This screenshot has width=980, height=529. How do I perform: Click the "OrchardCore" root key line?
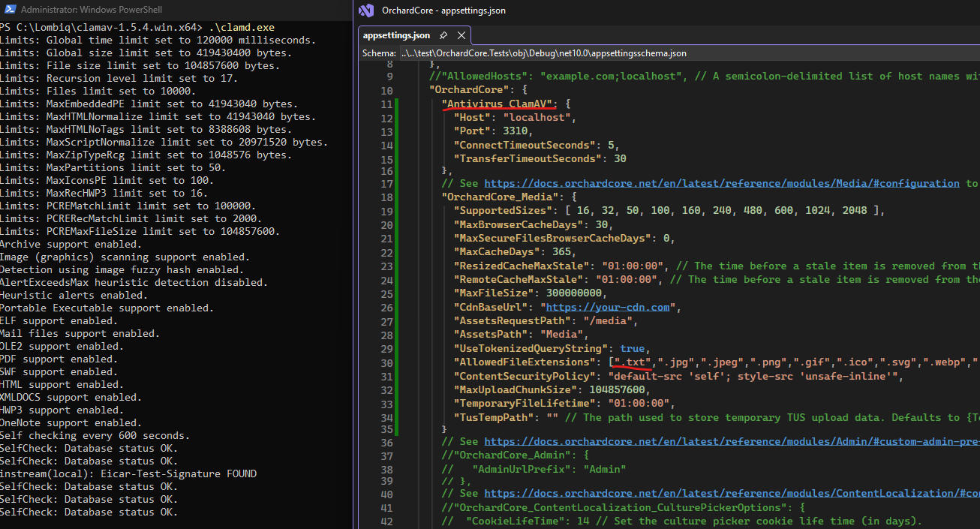point(478,90)
